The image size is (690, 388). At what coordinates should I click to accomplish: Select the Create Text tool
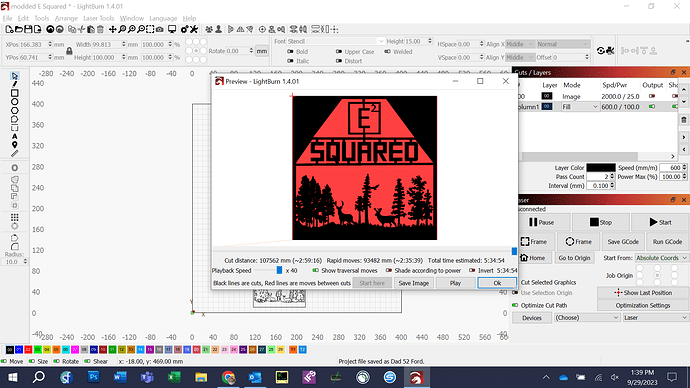(15, 136)
